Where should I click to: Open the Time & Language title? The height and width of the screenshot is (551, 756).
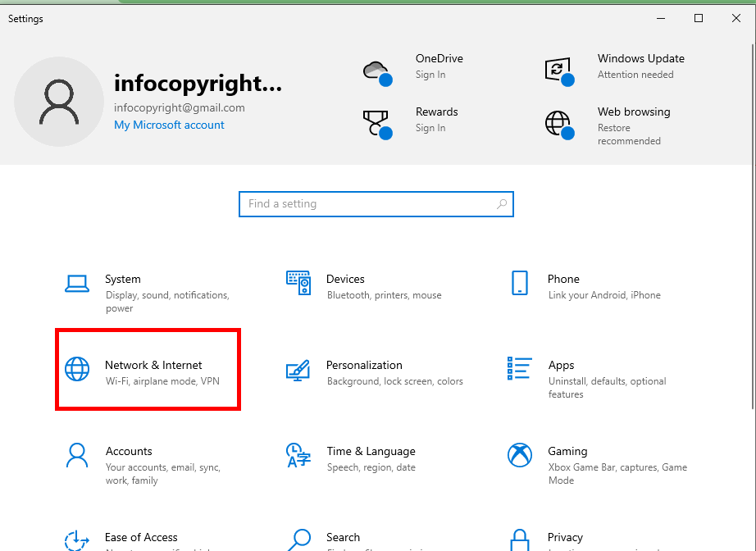pyautogui.click(x=371, y=451)
